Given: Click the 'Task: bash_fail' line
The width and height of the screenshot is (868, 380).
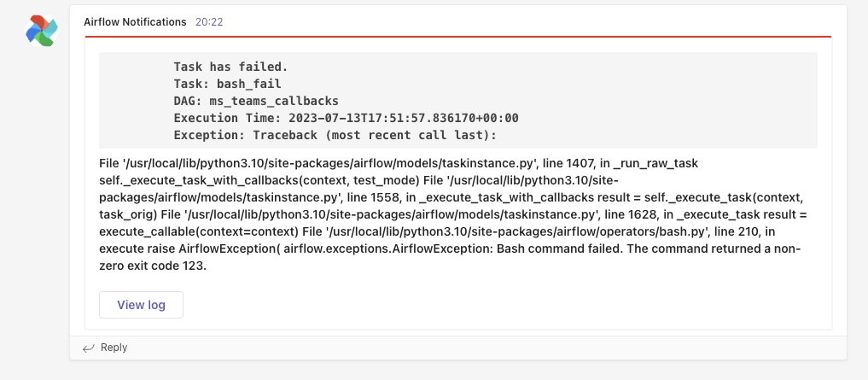Looking at the screenshot, I should point(227,84).
